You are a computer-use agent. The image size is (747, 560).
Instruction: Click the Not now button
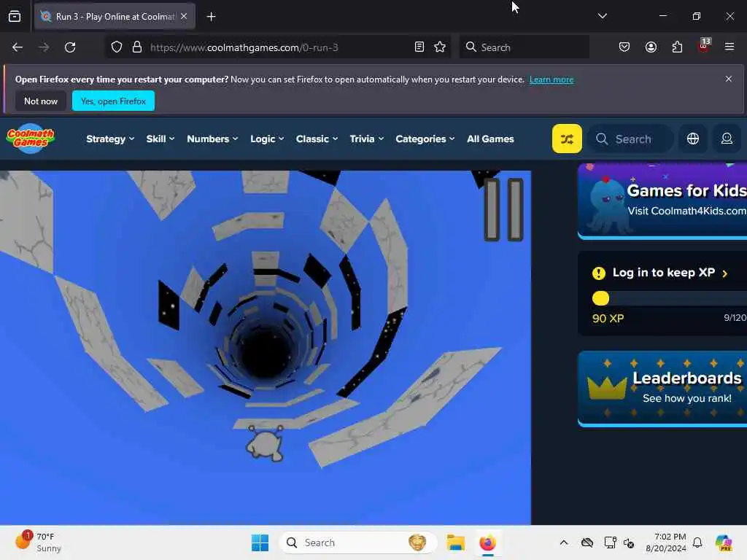pos(41,101)
